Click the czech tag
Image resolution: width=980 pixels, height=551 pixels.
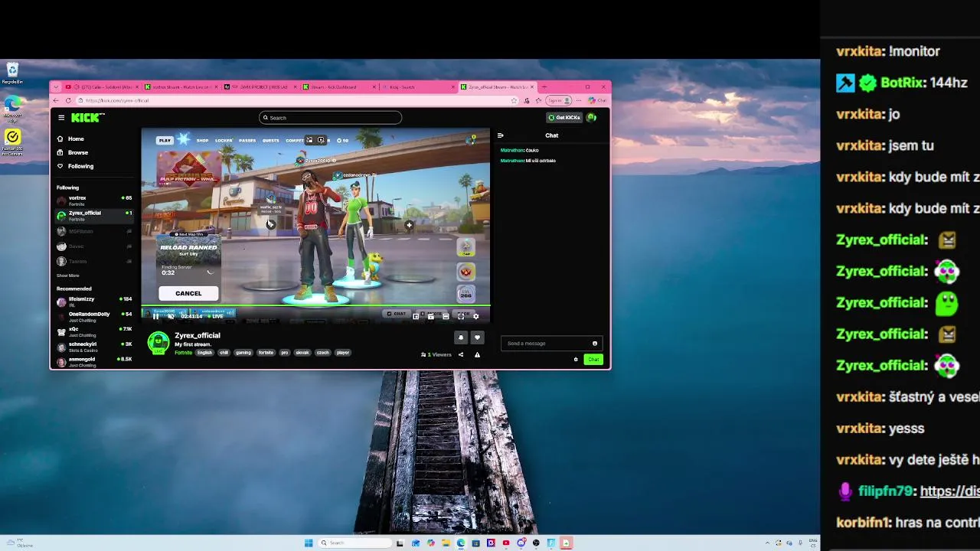tap(322, 353)
